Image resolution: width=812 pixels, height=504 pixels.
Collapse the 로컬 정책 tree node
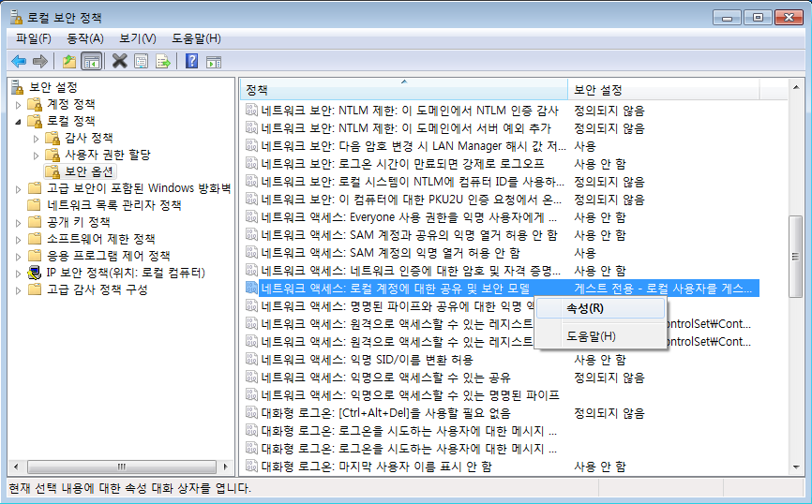(x=20, y=121)
